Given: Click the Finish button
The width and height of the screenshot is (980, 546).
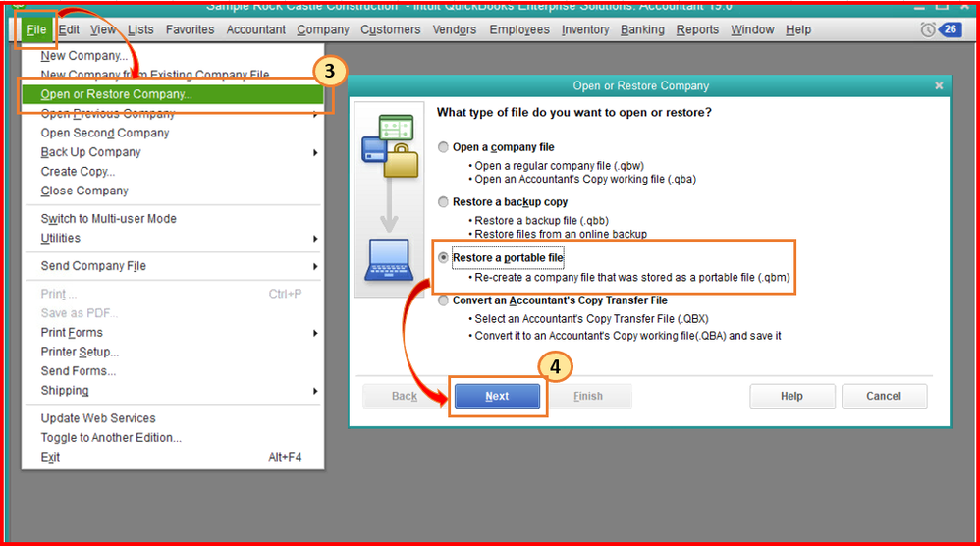Looking at the screenshot, I should point(588,396).
